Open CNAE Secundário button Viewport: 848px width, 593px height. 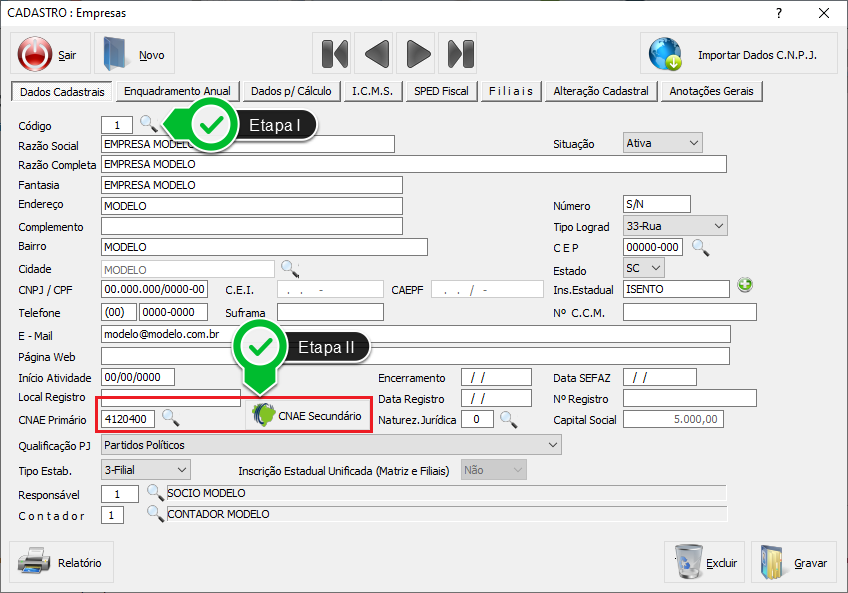[309, 415]
